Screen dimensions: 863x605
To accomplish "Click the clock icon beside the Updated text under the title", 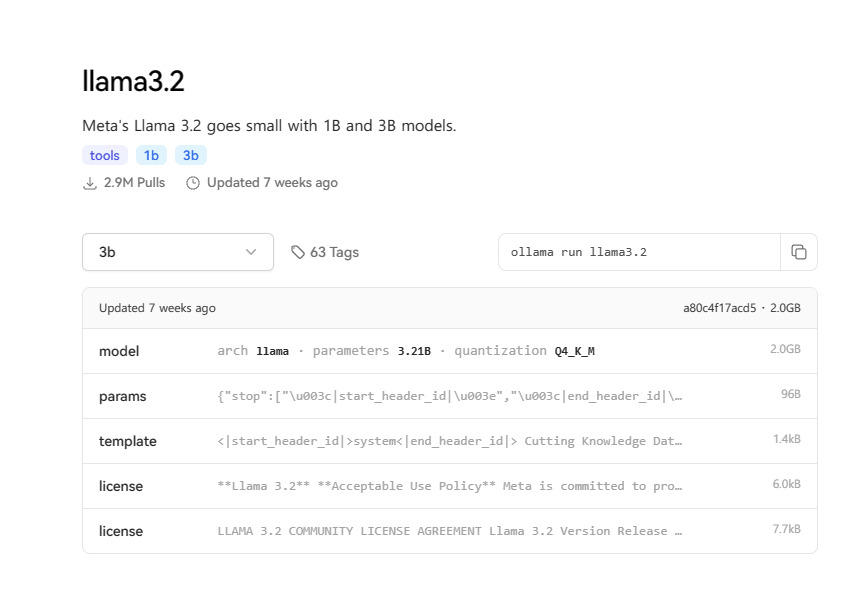I will pyautogui.click(x=193, y=183).
